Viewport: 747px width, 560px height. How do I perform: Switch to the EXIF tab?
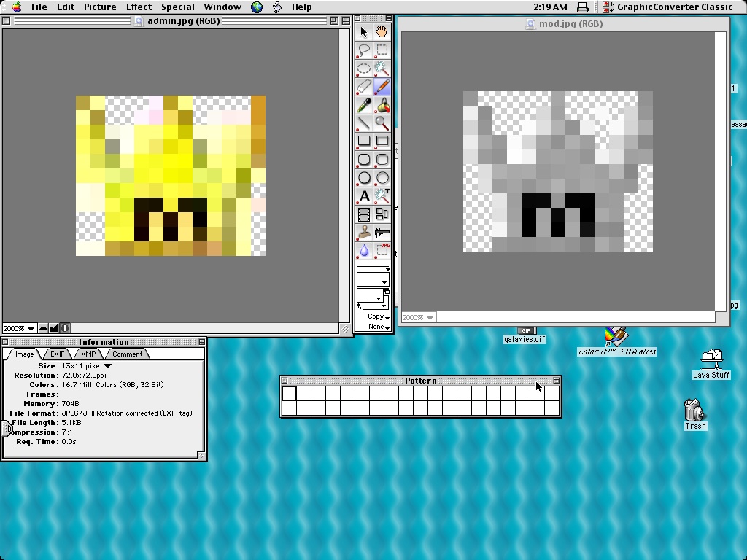(57, 354)
